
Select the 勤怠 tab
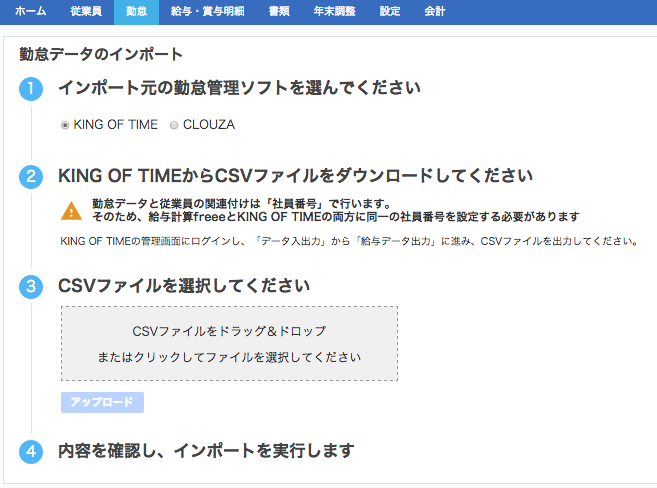pos(136,11)
